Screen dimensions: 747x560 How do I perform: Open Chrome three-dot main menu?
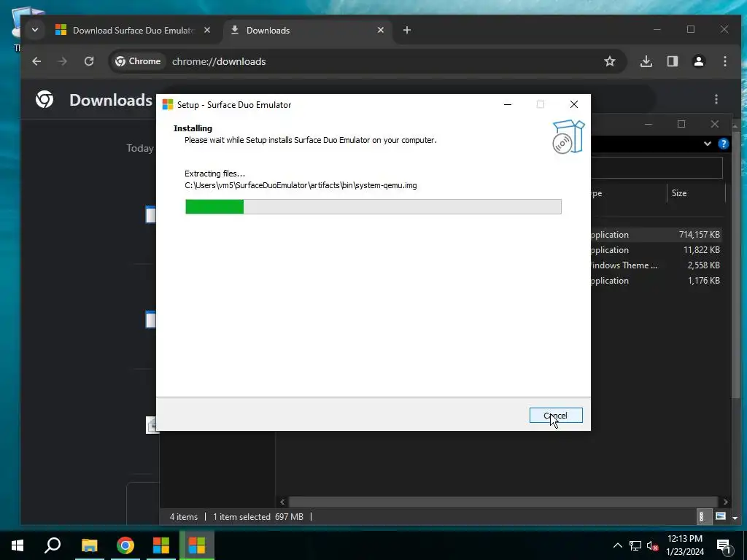tap(725, 61)
